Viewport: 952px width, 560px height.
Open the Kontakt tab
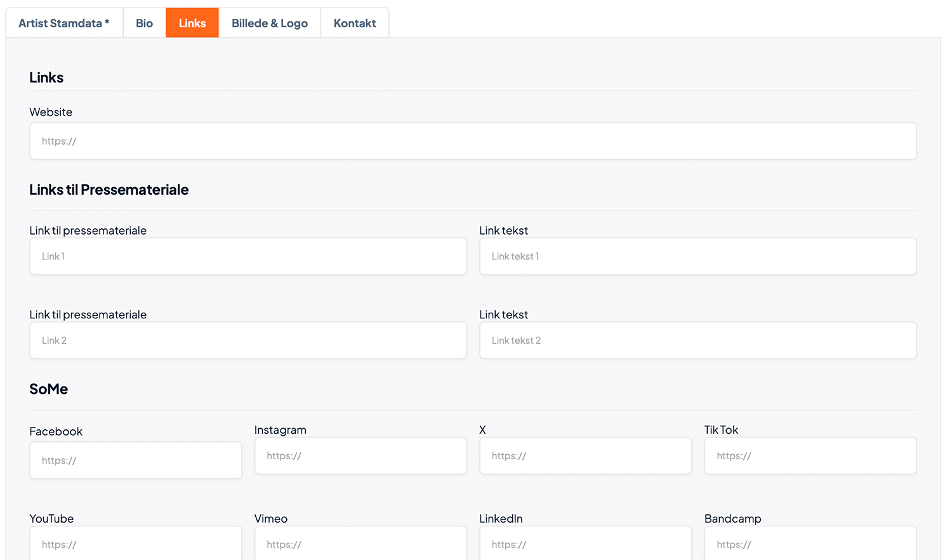point(355,23)
